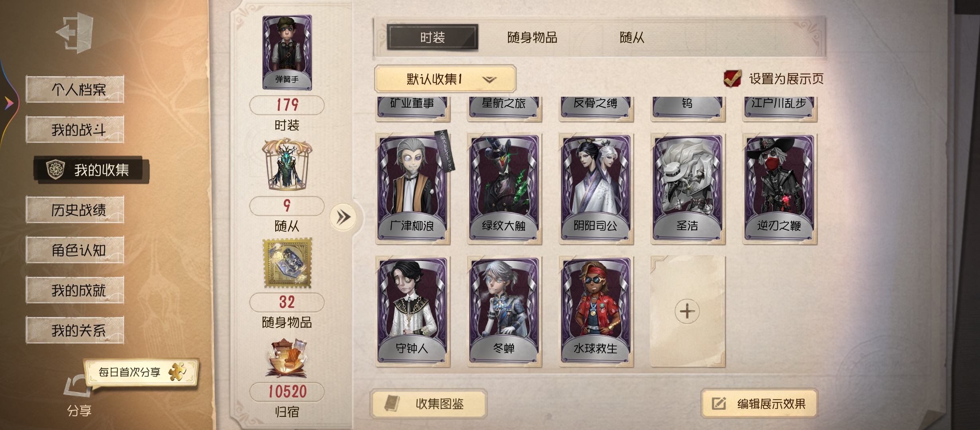The image size is (980, 430).
Task: Expand the 默认收集1 dropdown
Action: coord(445,79)
